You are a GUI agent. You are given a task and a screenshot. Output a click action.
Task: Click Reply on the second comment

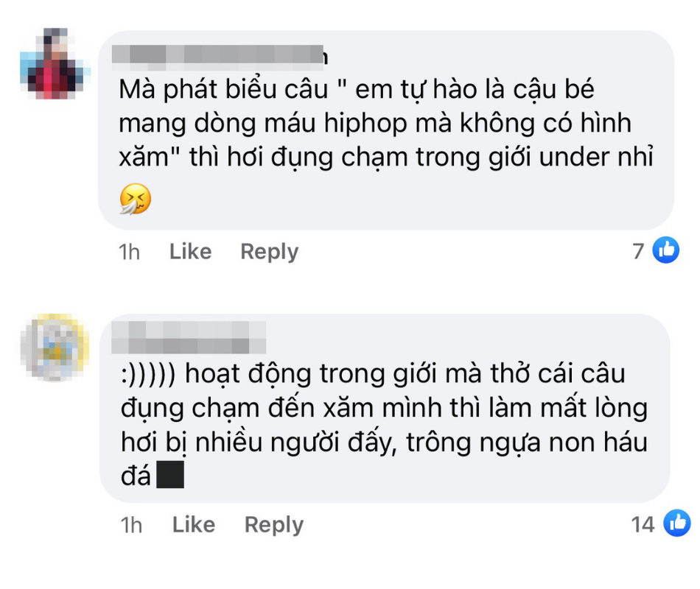click(273, 525)
